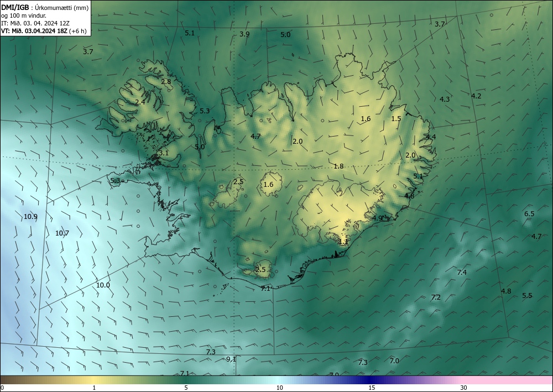The height and width of the screenshot is (392, 553).
Task: Click the 10.9 precipitable water value
Action: 30,216
